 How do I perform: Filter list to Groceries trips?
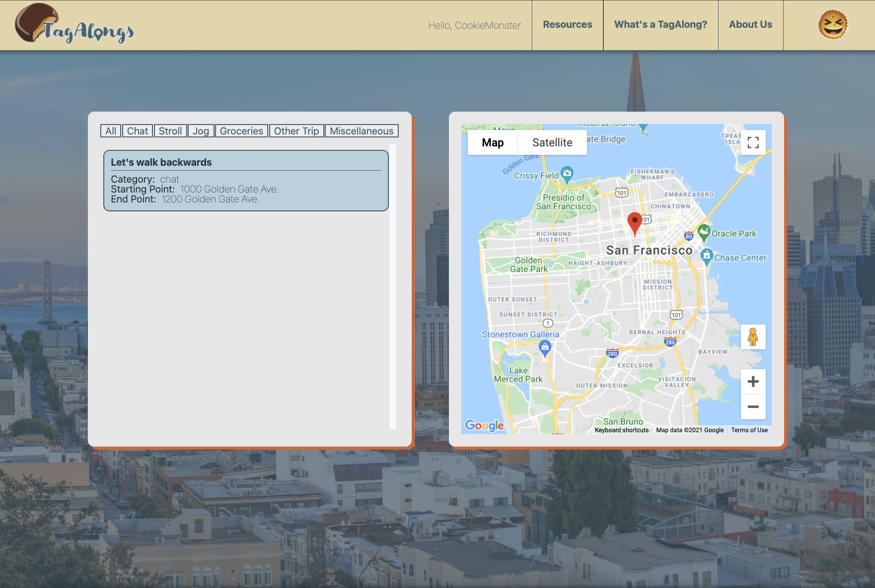pyautogui.click(x=241, y=131)
